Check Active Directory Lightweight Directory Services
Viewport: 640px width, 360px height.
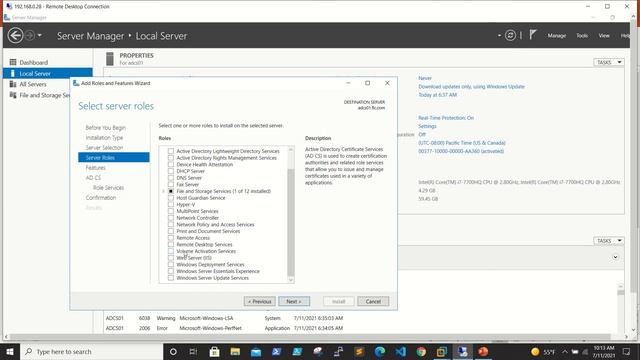tap(171, 151)
